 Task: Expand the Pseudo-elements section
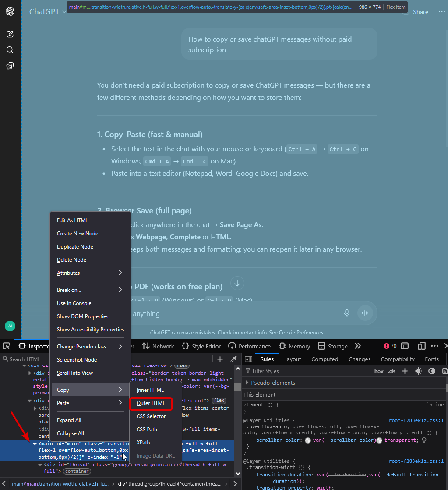click(x=247, y=383)
